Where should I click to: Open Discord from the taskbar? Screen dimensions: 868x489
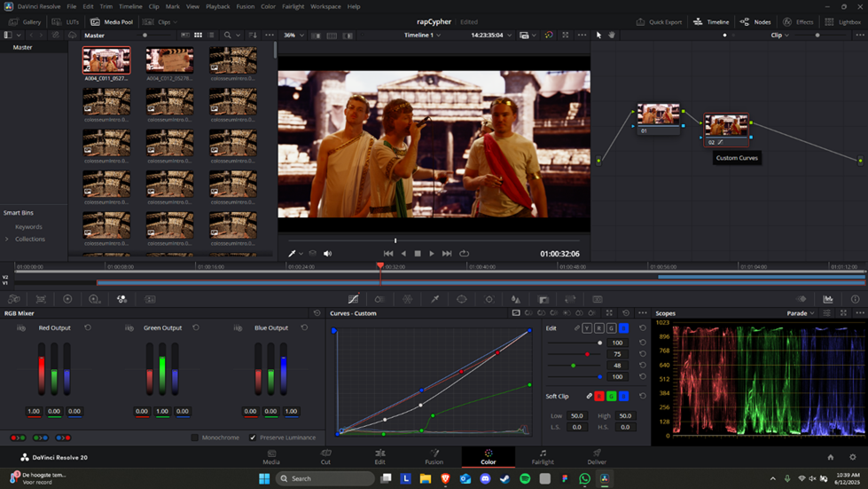[485, 478]
